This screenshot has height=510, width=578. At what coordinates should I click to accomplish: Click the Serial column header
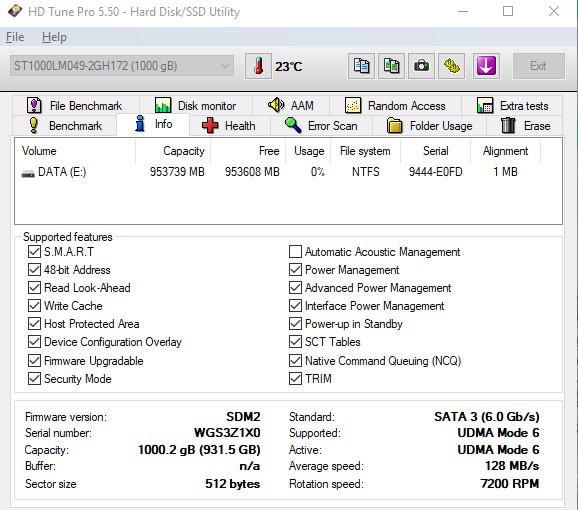point(436,151)
